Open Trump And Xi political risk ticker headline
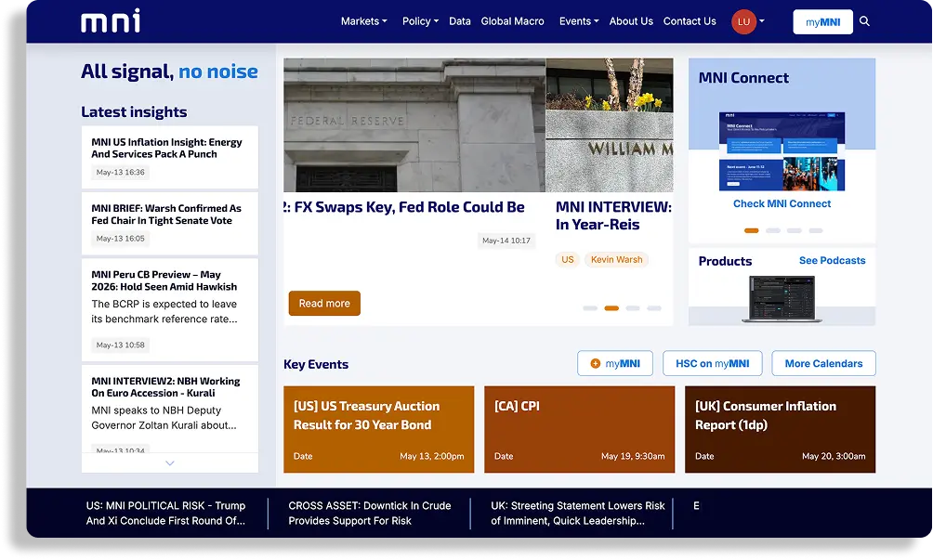Image resolution: width=933 pixels, height=560 pixels. 166,513
